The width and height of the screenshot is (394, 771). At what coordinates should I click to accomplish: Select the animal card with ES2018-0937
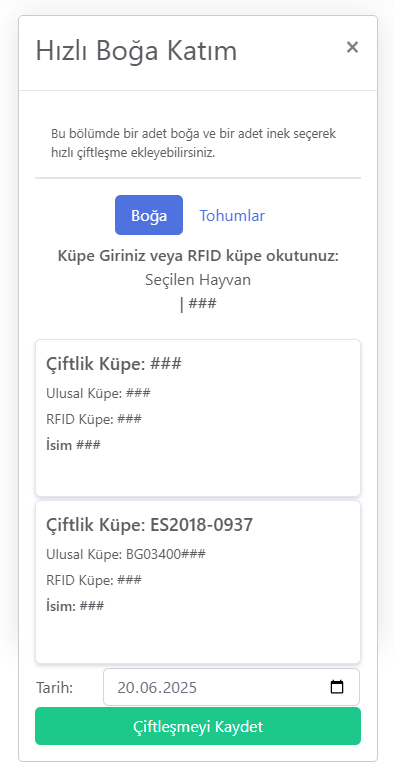pos(198,582)
